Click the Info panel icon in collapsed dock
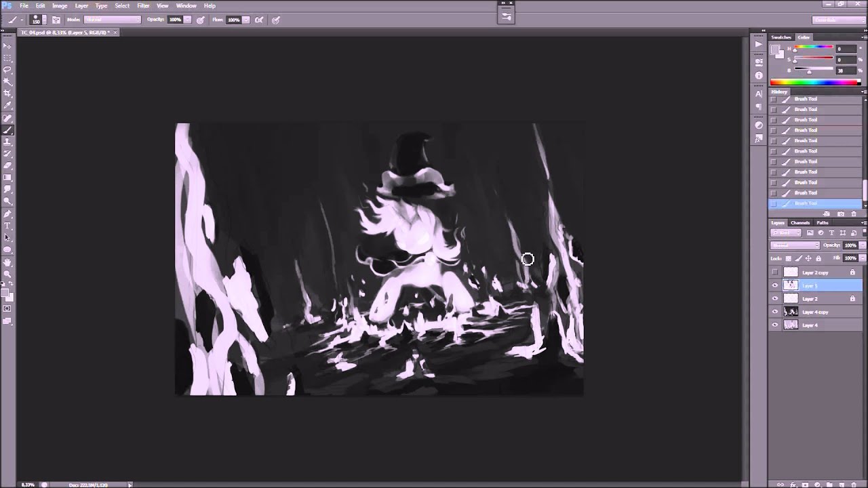The width and height of the screenshot is (868, 488). (x=759, y=75)
